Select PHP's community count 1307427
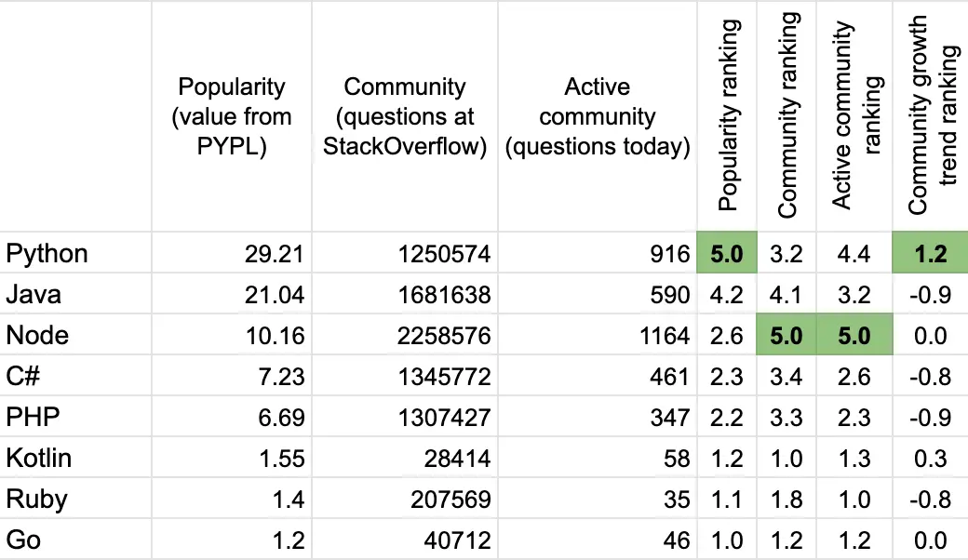The width and height of the screenshot is (968, 560). tap(444, 418)
